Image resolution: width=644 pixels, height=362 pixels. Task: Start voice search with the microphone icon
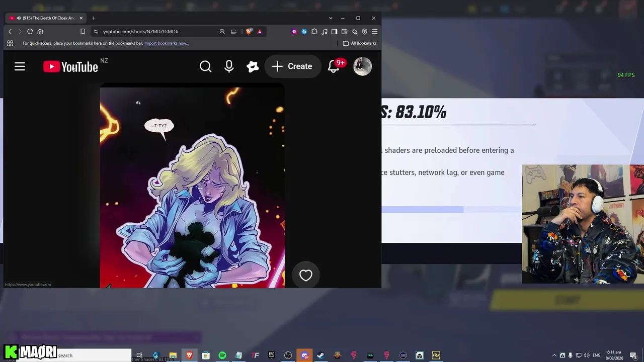point(229,66)
